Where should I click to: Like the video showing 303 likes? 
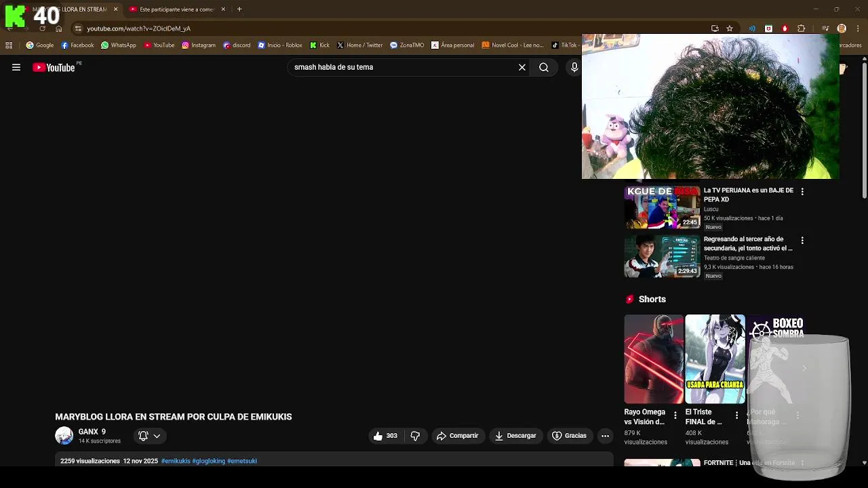point(385,436)
